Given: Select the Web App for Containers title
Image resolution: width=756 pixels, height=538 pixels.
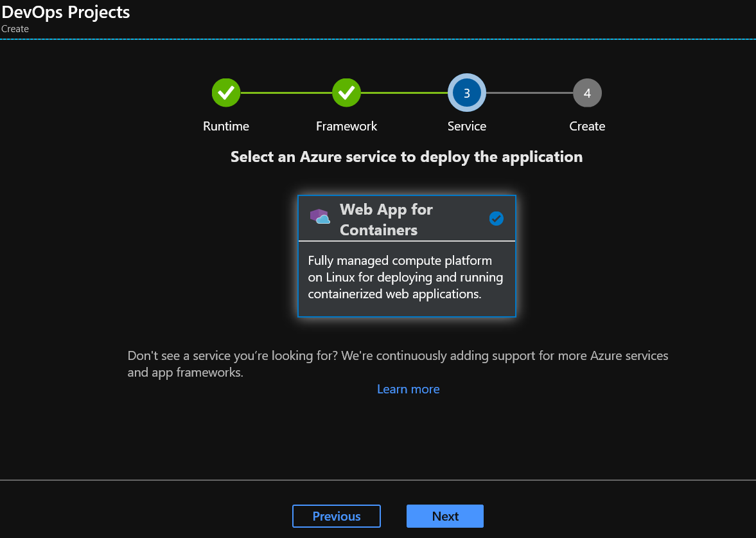Looking at the screenshot, I should pos(386,220).
